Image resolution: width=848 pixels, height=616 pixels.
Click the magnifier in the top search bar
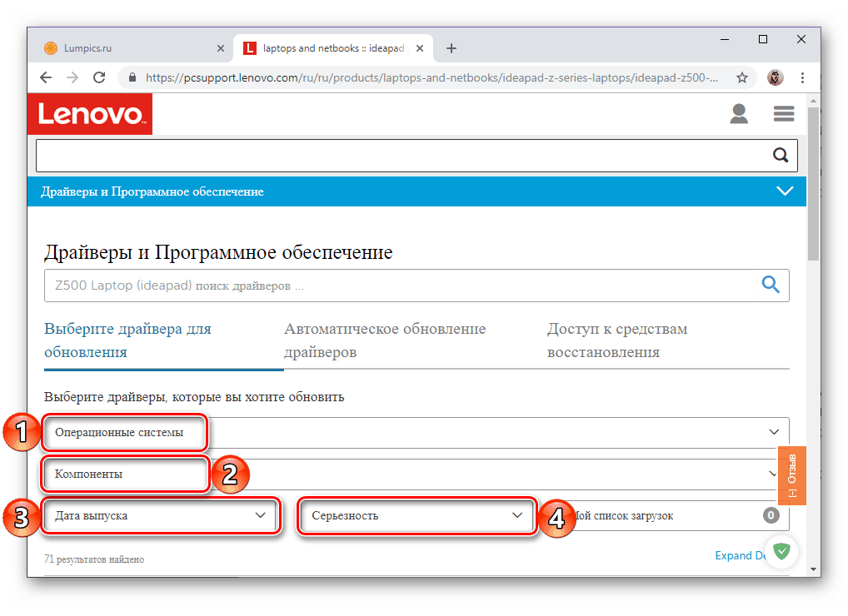(780, 155)
